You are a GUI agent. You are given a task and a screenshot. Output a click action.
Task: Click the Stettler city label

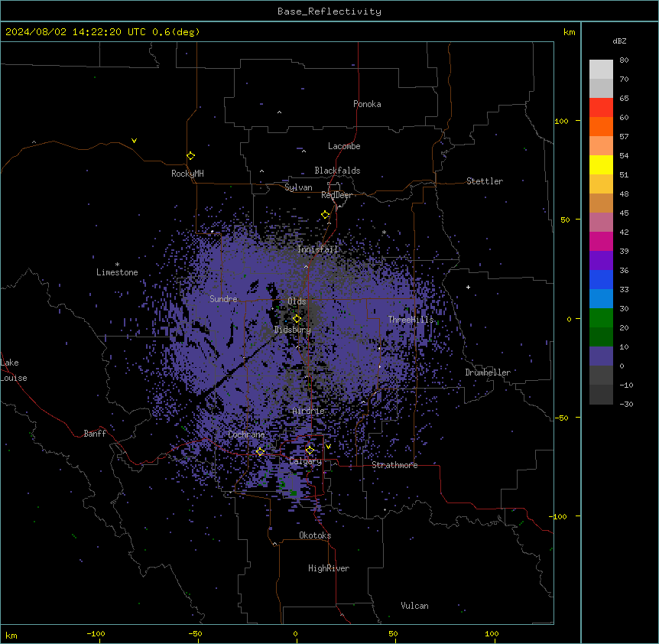(x=485, y=181)
